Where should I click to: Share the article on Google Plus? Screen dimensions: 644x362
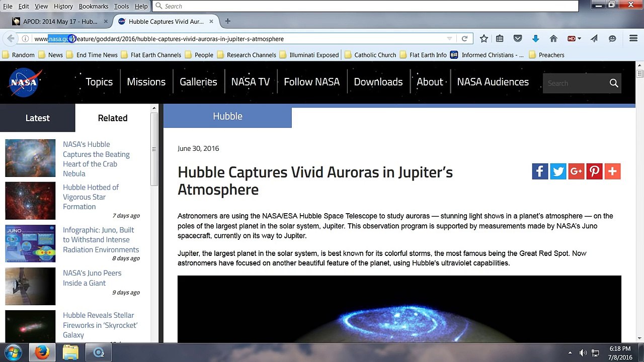pyautogui.click(x=576, y=171)
